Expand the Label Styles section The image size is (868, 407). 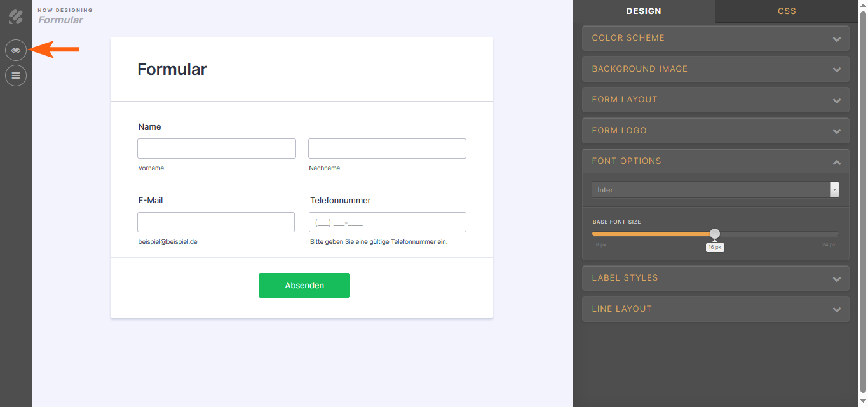click(715, 278)
